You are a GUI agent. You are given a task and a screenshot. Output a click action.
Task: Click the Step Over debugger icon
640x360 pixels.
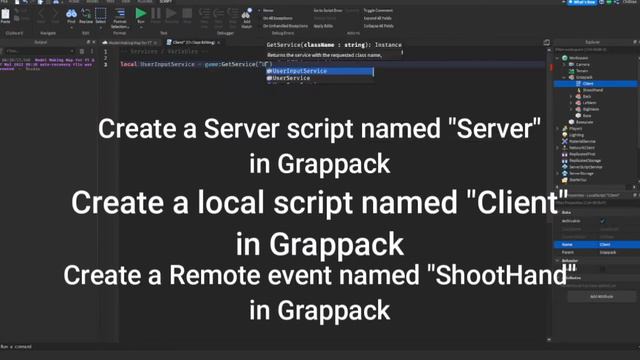(x=218, y=14)
